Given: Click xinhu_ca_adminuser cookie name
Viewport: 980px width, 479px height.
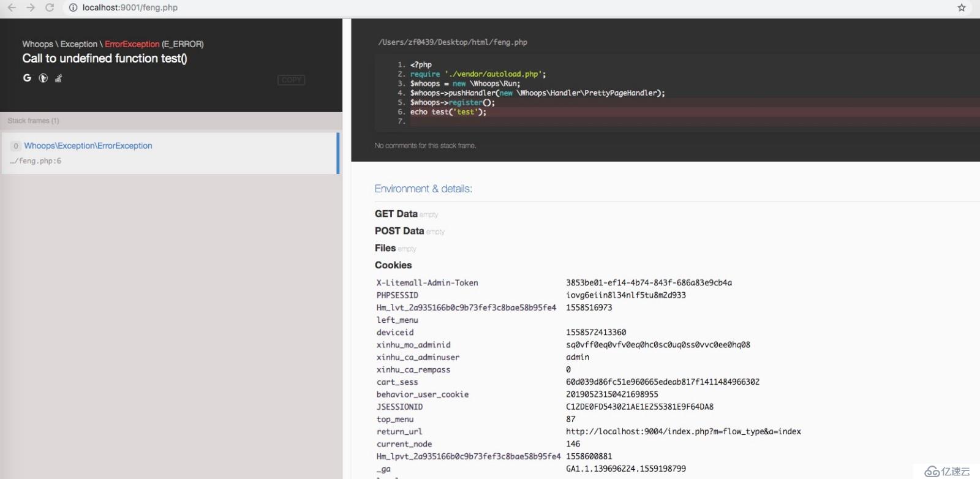Looking at the screenshot, I should 418,357.
